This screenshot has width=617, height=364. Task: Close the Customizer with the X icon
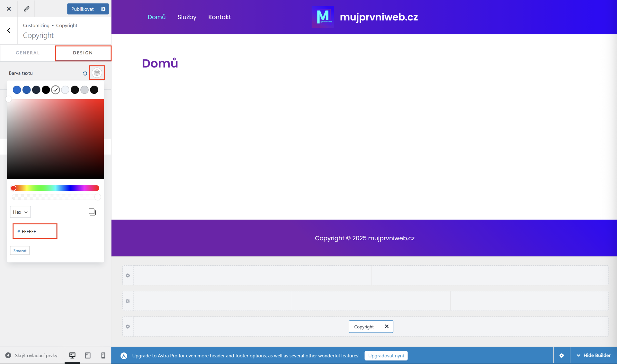(9, 9)
